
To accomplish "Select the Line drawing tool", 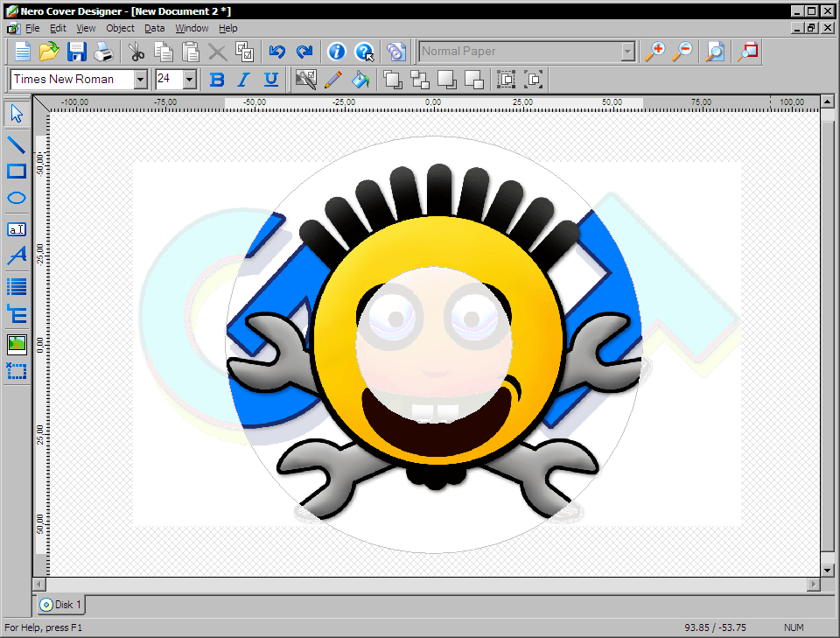I will [x=17, y=145].
